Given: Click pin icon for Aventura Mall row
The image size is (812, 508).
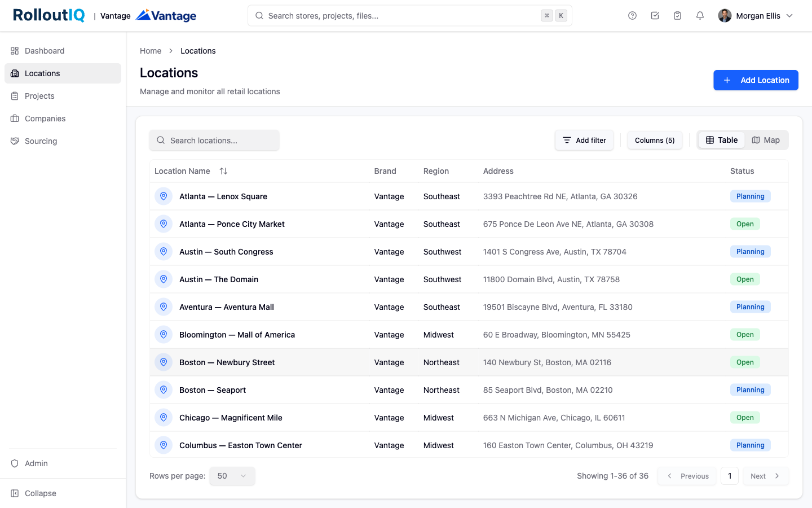Looking at the screenshot, I should (x=164, y=307).
